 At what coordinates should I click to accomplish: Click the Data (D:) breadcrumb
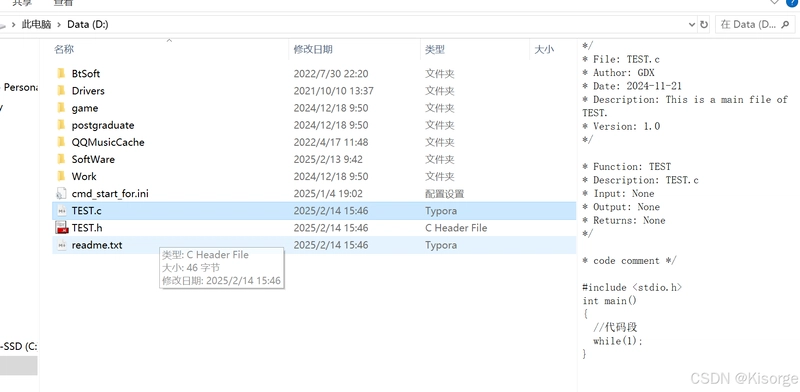[x=88, y=24]
